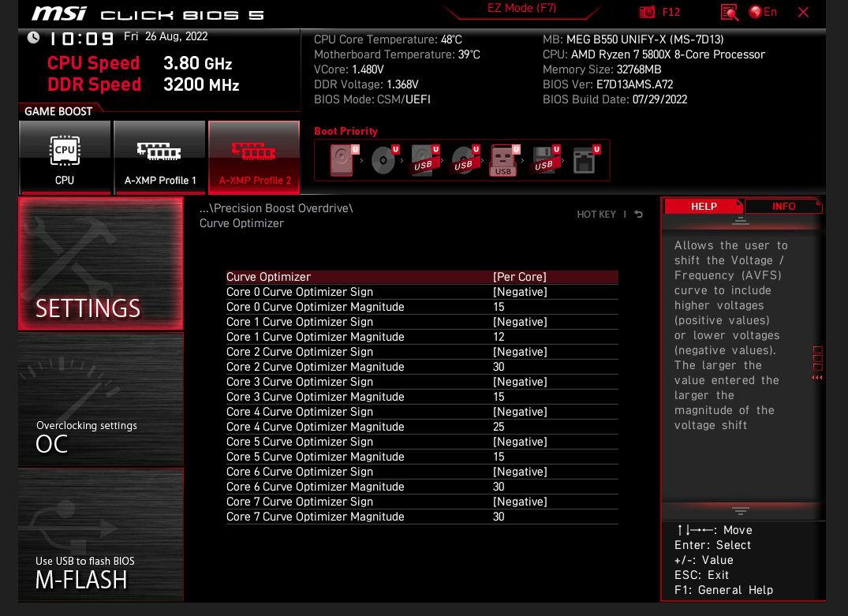
Task: Click the Precision Boost Overdrive breadcrumb path
Action: 276,208
